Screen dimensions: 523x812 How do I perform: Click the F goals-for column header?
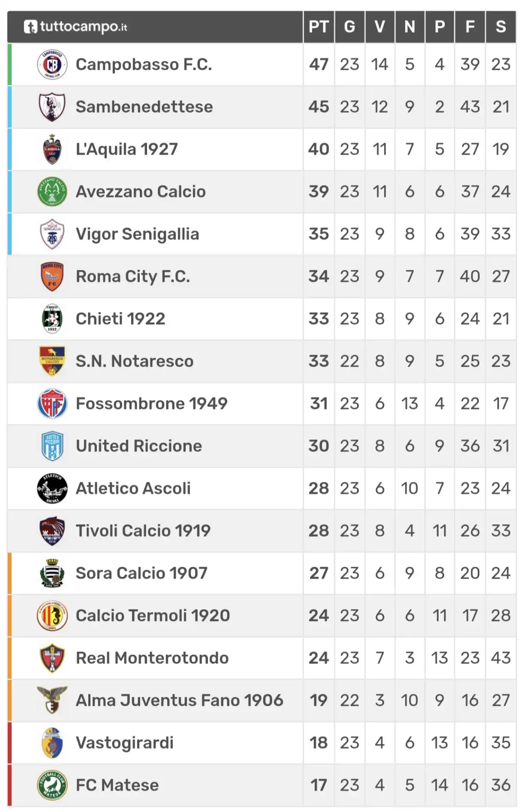point(470,27)
